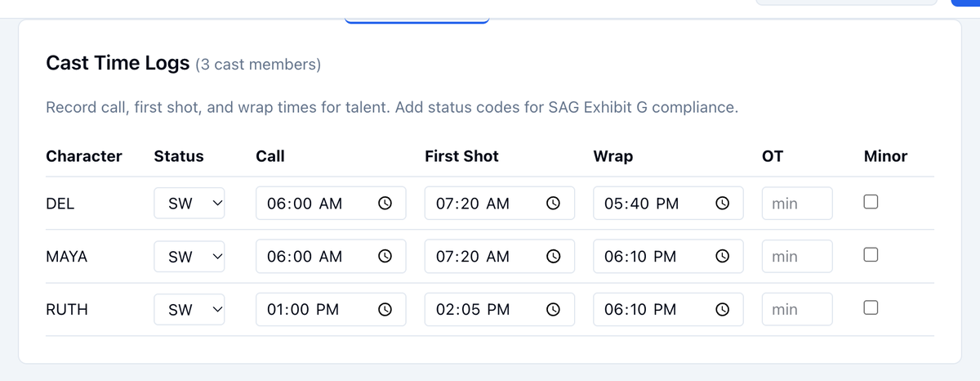Click MAYA's 06:00 AM call time field

[331, 257]
